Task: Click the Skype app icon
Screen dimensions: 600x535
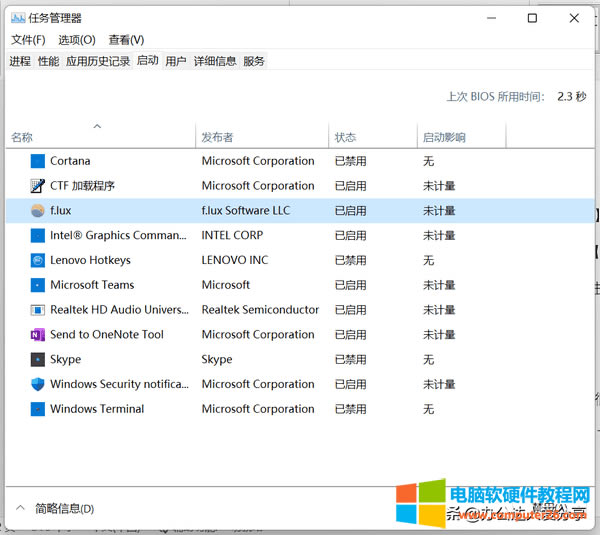Action: pos(38,359)
